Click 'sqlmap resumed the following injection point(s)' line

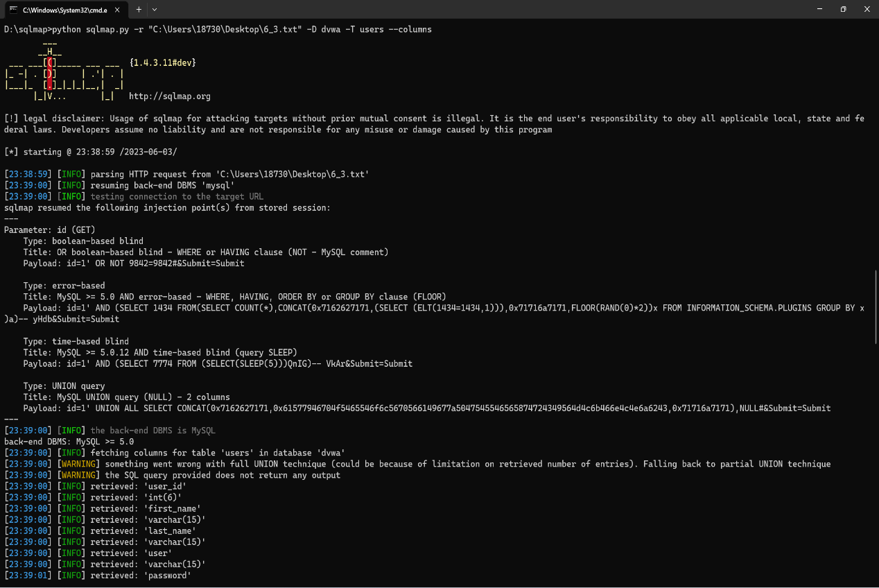[x=167, y=208]
